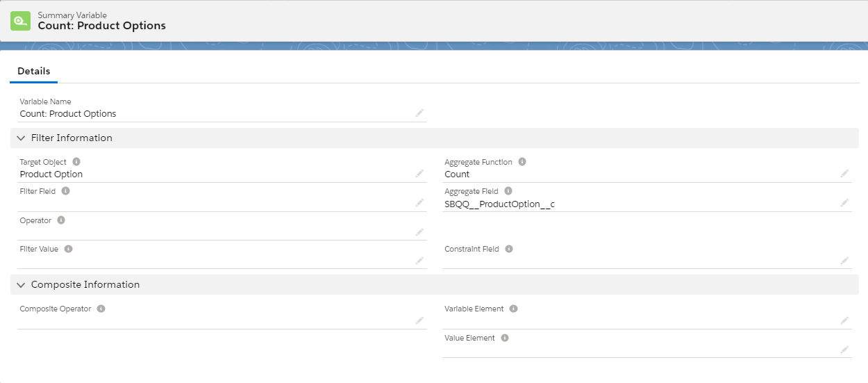Collapse the Filter Information section
868x383 pixels.
point(21,138)
